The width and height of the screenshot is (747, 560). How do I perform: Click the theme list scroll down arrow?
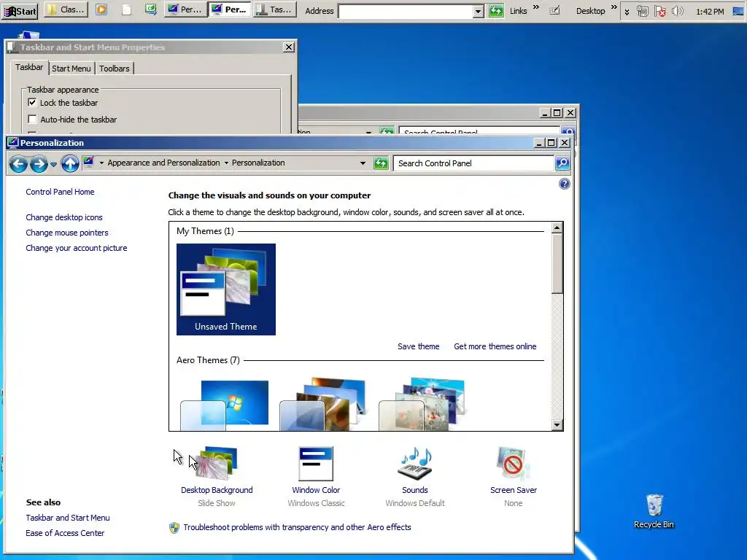(557, 425)
